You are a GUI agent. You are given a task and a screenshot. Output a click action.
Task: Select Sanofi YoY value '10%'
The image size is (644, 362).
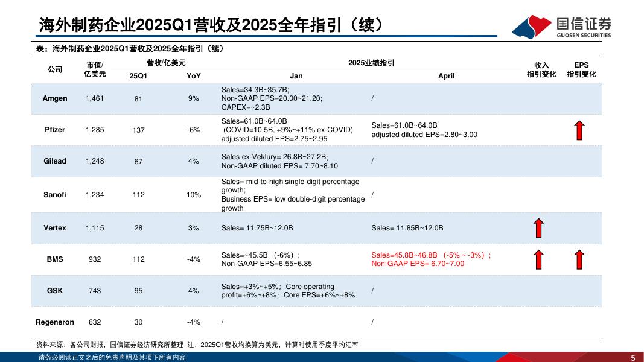194,195
